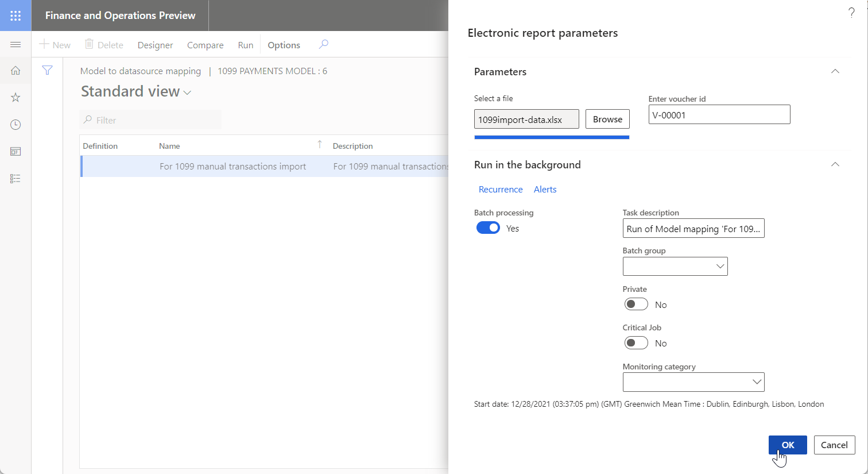
Task: Collapse the Parameters section
Action: [834, 71]
